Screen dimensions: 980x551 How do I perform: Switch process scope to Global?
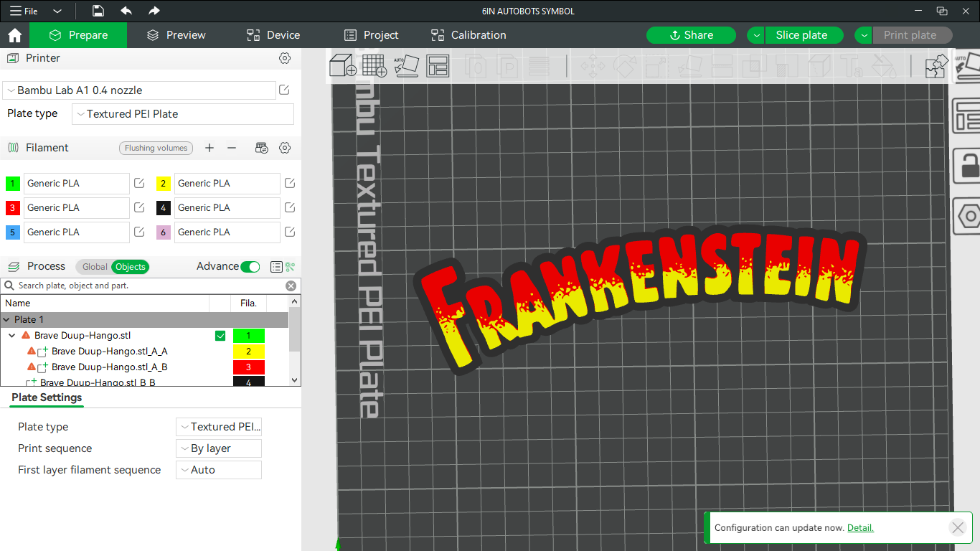tap(94, 267)
